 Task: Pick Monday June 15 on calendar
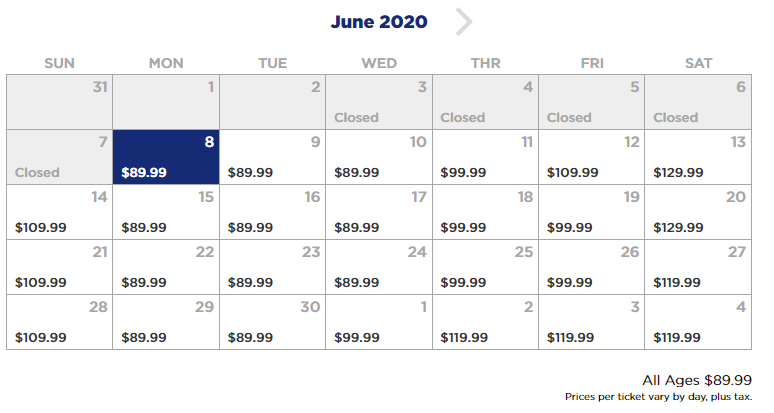click(166, 212)
